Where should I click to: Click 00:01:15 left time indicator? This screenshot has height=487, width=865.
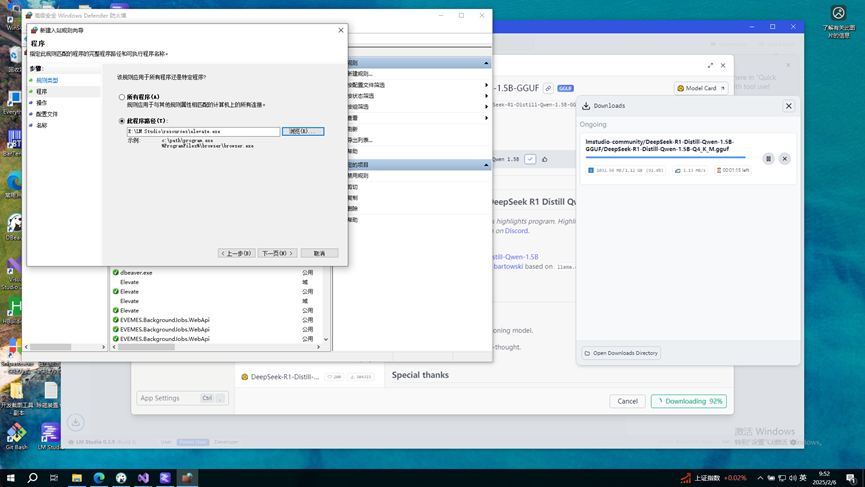[733, 170]
